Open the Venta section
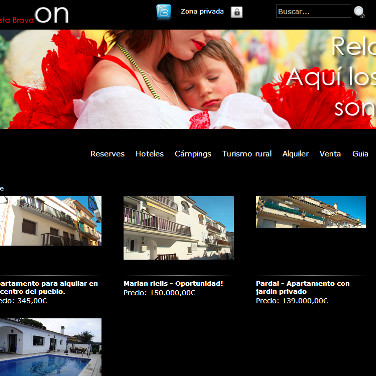This screenshot has height=376, width=376. 330,154
